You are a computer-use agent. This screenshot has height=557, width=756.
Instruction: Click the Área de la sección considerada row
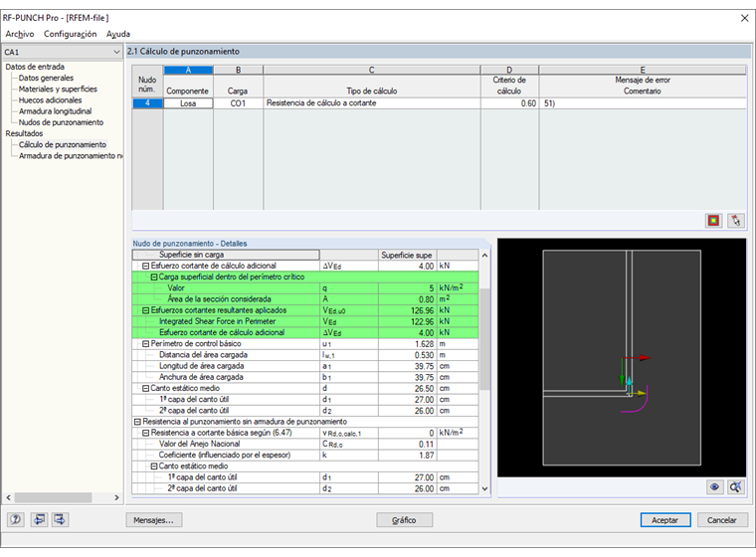305,299
